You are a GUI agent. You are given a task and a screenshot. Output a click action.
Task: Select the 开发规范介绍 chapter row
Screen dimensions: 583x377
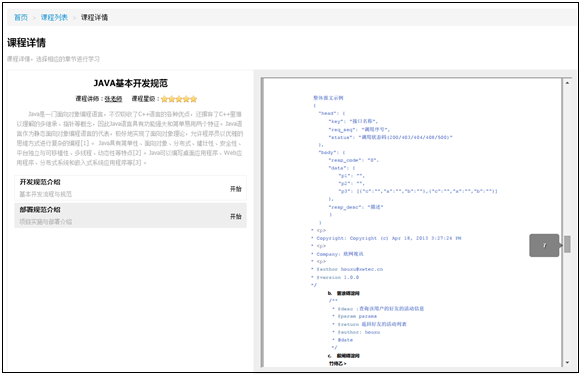tap(131, 188)
